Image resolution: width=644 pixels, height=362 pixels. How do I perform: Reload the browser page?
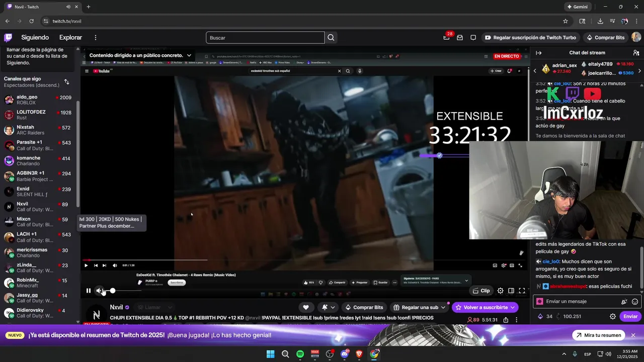click(31, 21)
